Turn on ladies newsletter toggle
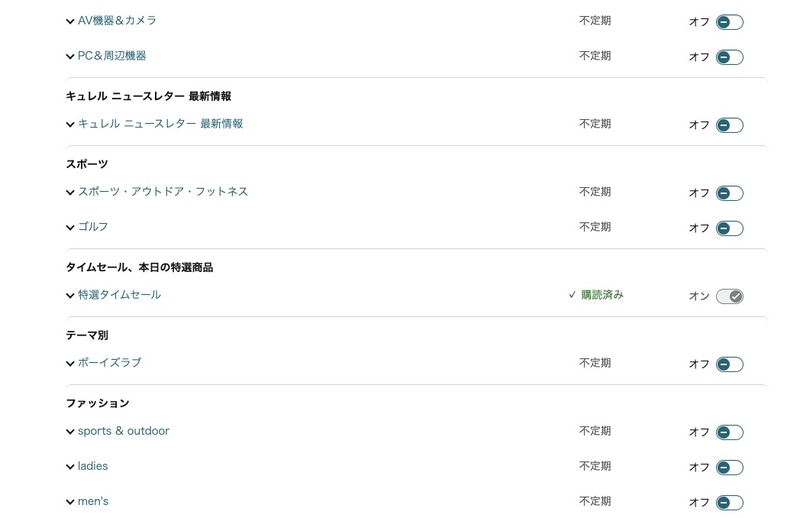The image size is (800, 518). tap(729, 467)
